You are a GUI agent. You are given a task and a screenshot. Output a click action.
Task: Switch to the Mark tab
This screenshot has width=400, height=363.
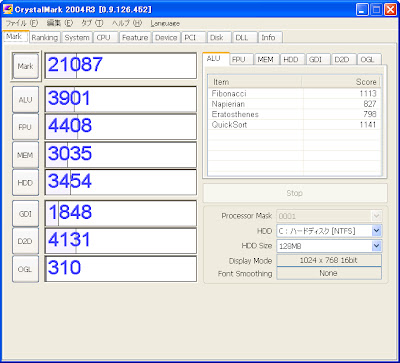point(15,36)
